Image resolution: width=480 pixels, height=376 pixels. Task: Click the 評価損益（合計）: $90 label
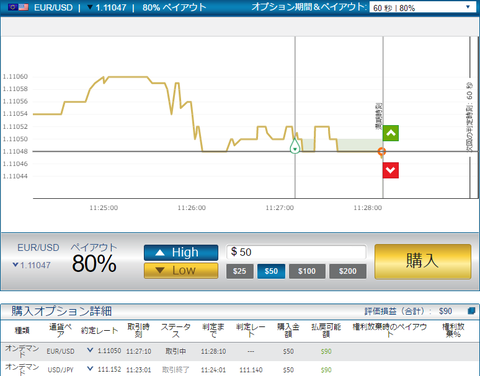pyautogui.click(x=408, y=311)
